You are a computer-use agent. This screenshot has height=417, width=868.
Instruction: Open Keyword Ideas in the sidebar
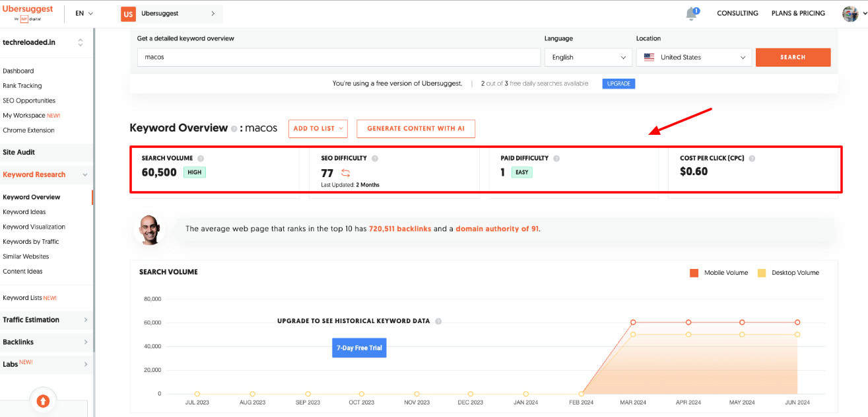pos(24,212)
